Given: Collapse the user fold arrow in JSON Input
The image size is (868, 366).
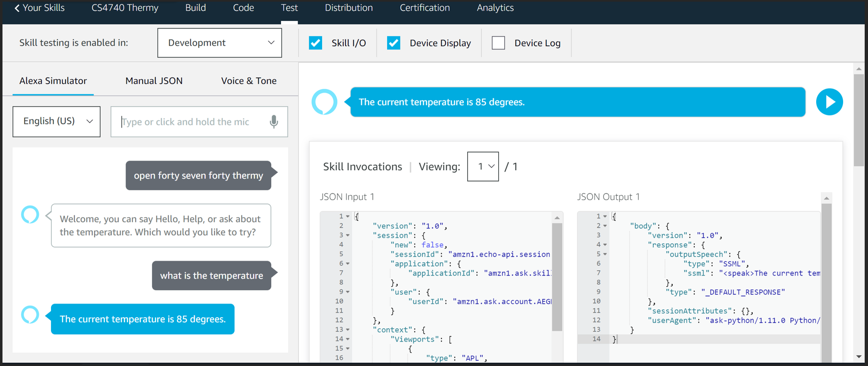Looking at the screenshot, I should [348, 292].
